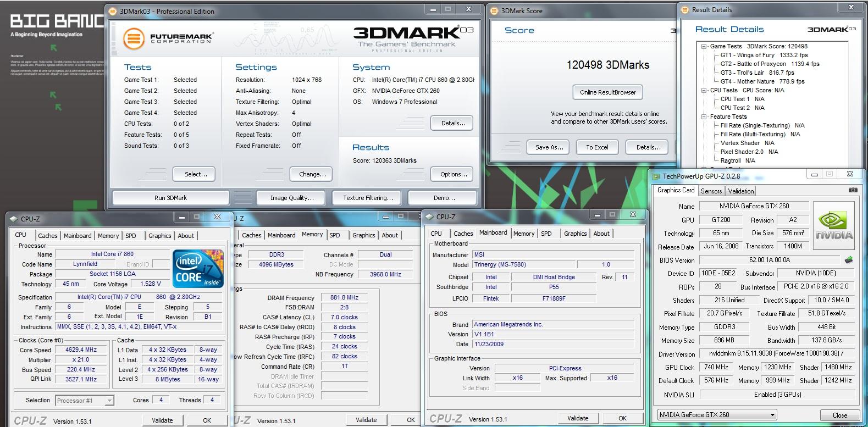Open the GPU selector dropdown in GPU-Z

(772, 415)
